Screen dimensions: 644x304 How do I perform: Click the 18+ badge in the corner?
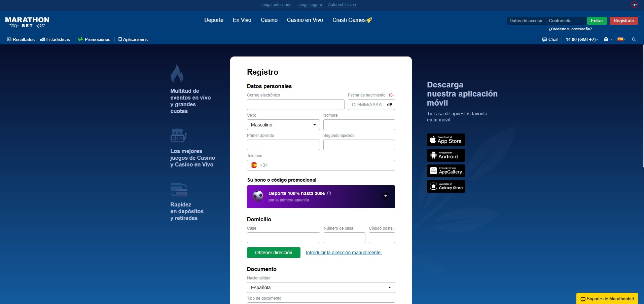(x=635, y=5)
